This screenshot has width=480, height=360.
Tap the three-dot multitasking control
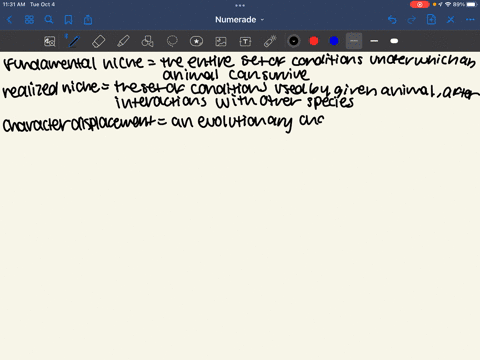240,5
